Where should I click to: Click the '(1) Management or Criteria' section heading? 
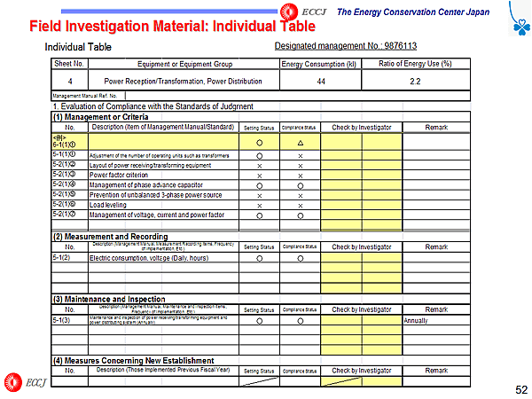tap(101, 117)
